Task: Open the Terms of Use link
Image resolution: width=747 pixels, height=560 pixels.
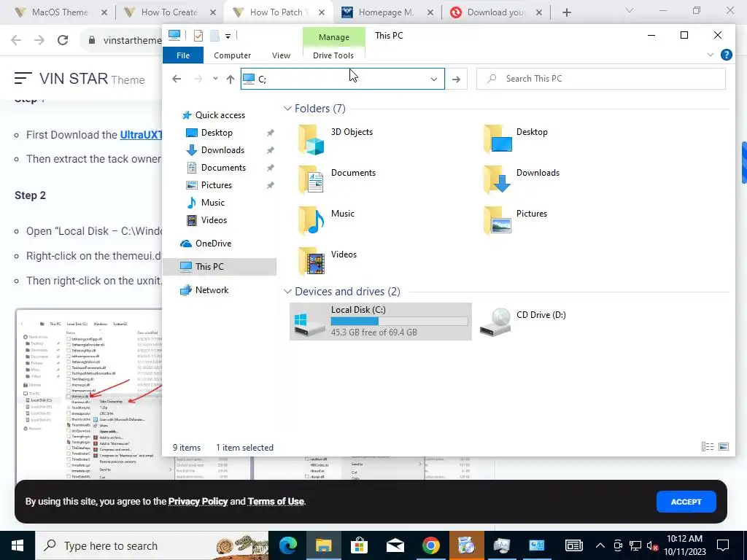Action: pyautogui.click(x=276, y=501)
